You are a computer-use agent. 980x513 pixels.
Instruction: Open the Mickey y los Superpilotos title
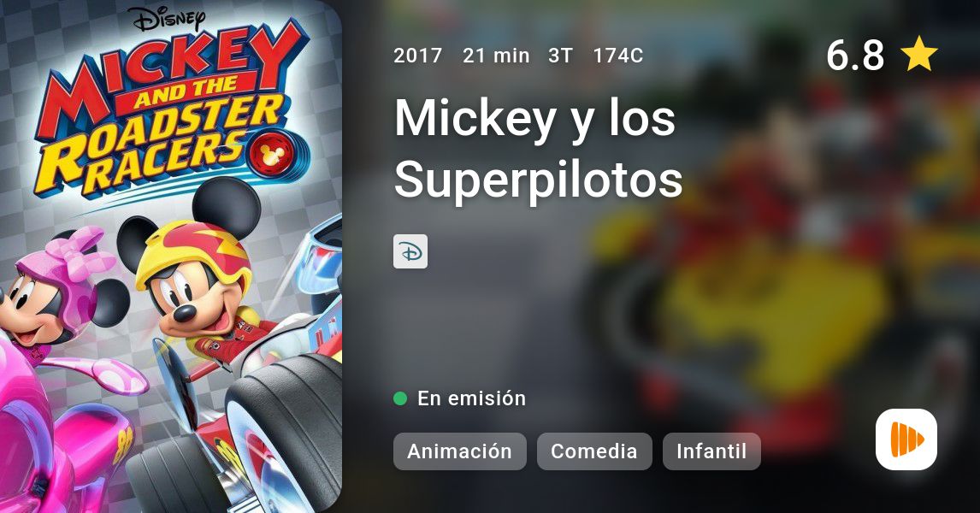[538, 149]
